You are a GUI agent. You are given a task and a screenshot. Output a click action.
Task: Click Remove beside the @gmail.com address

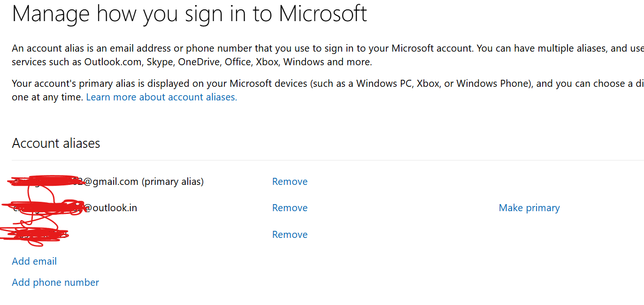[290, 181]
